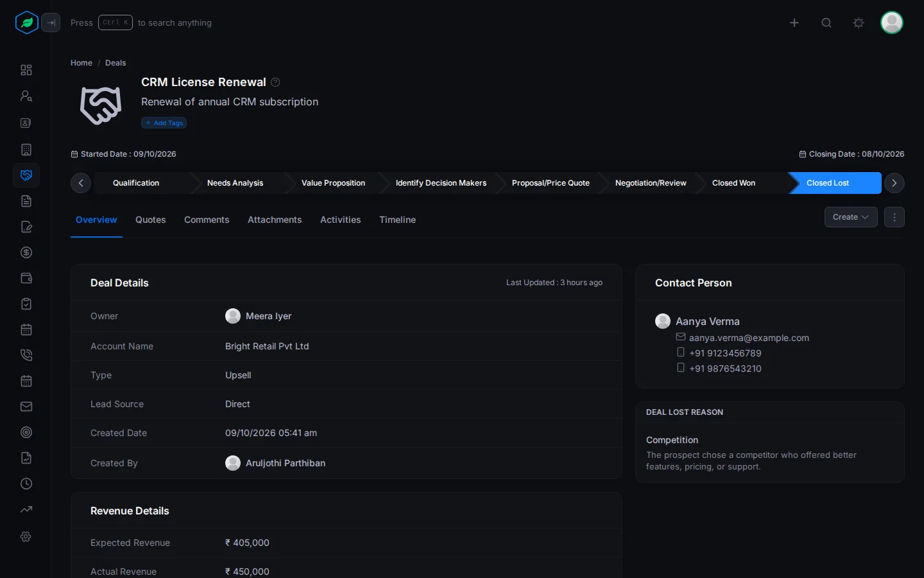Open the calendar icon above the mail icon

click(26, 381)
